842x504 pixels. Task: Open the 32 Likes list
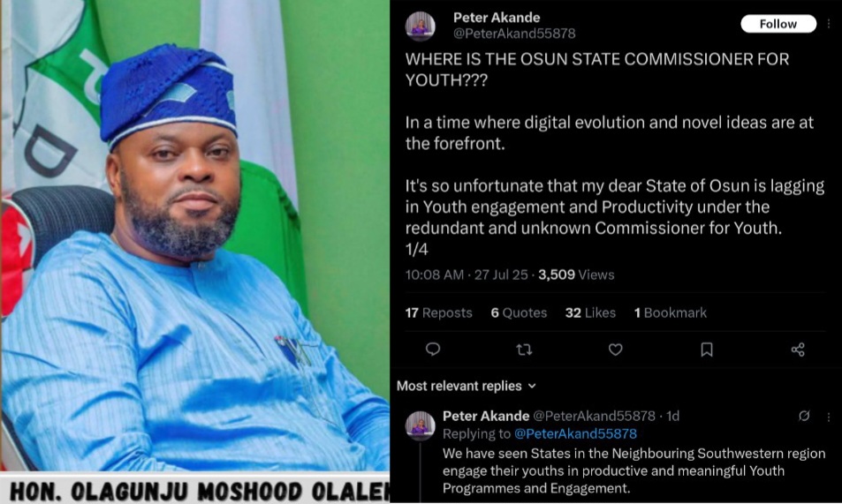click(590, 313)
